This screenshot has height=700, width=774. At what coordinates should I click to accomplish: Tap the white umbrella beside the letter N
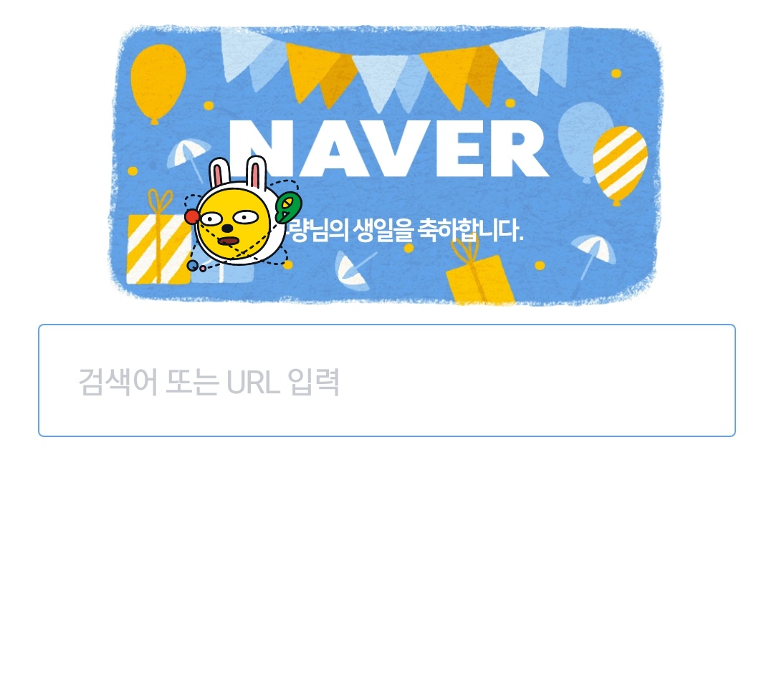pyautogui.click(x=188, y=159)
